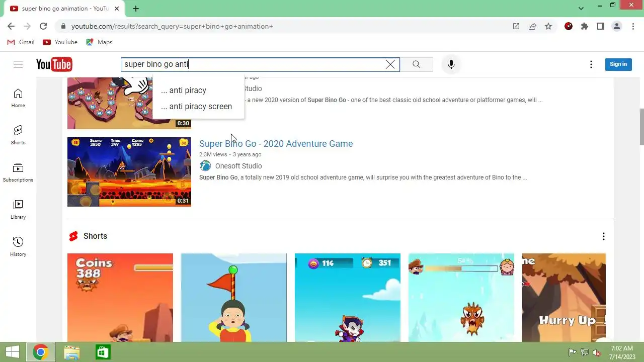Click the browser forward arrow
The width and height of the screenshot is (644, 362).
coord(27,26)
